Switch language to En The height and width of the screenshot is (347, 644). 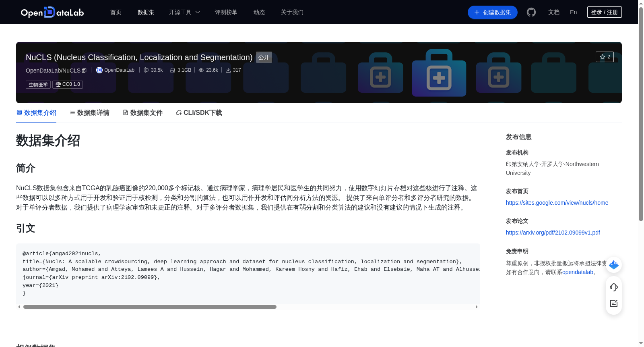coord(573,12)
